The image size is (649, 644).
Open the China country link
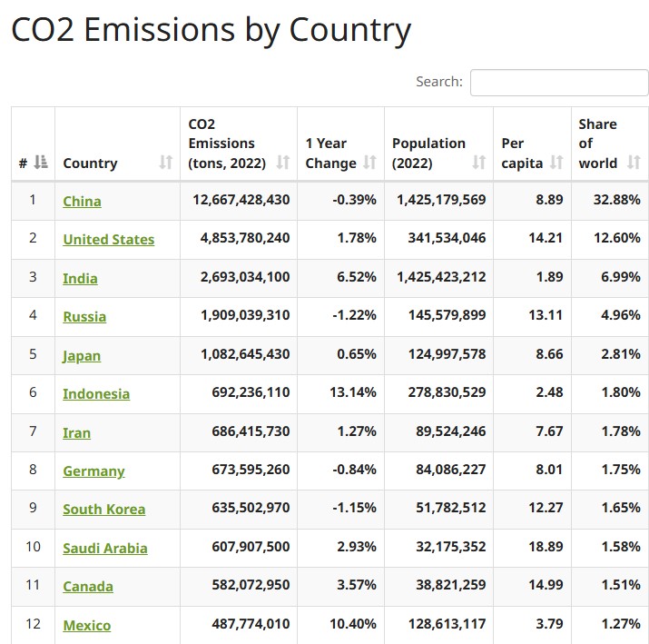coord(82,202)
